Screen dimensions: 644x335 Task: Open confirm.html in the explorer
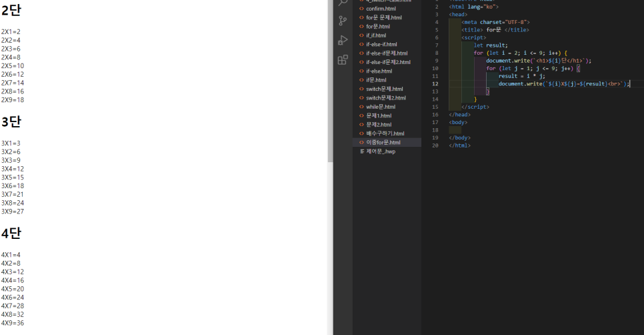pos(381,9)
